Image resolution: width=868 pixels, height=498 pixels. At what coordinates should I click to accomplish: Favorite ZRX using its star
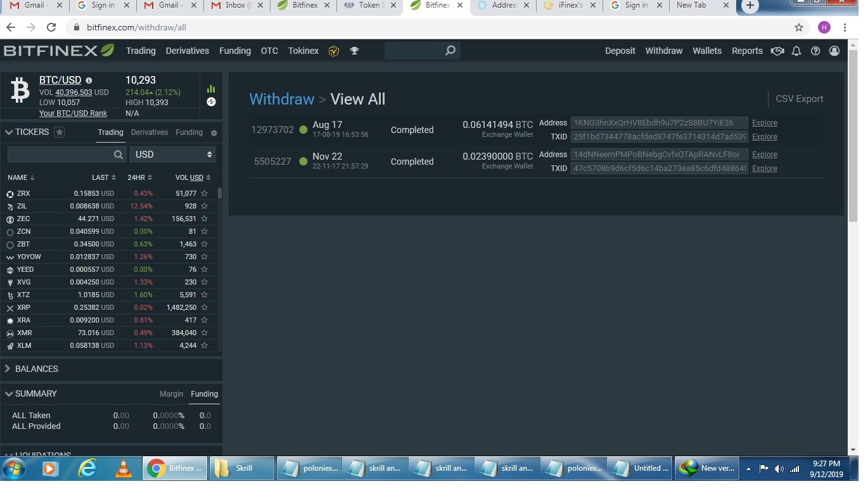point(204,193)
